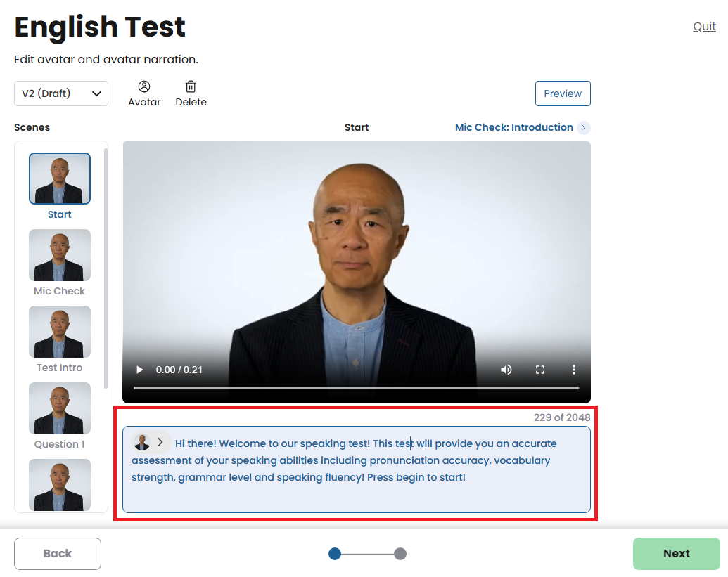This screenshot has height=577, width=728.
Task: Expand narration avatar chevron
Action: [160, 442]
